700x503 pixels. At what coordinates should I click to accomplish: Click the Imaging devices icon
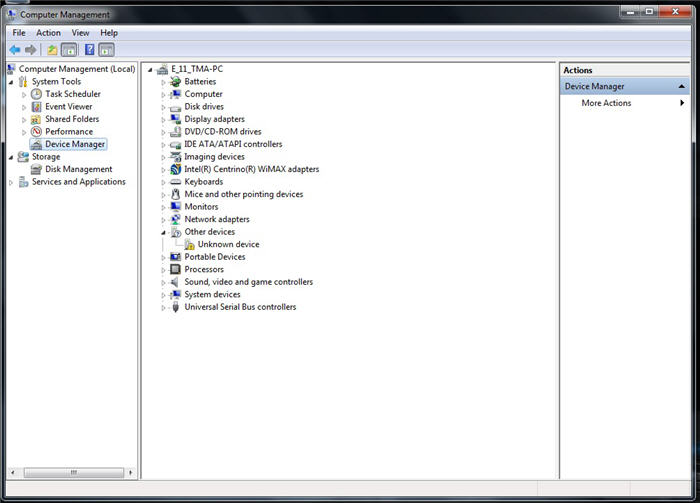tap(176, 157)
